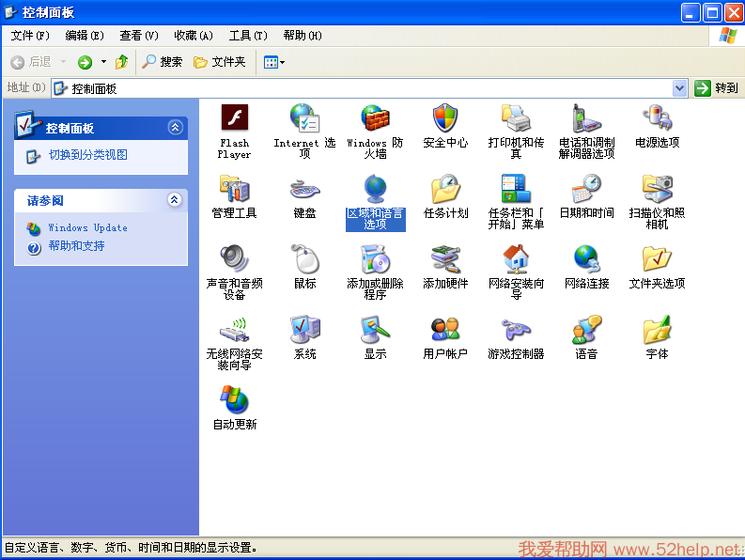Open the 自动更新 automatic updates icon
Image resolution: width=745 pixels, height=560 pixels.
tap(234, 400)
